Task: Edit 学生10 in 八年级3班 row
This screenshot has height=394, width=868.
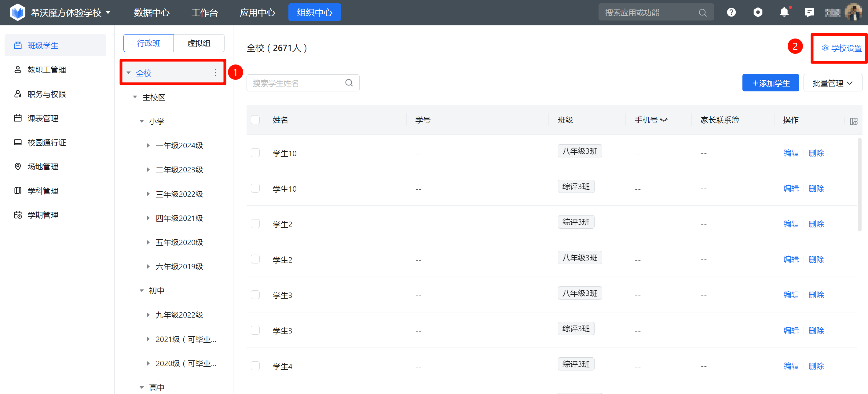Action: [791, 153]
